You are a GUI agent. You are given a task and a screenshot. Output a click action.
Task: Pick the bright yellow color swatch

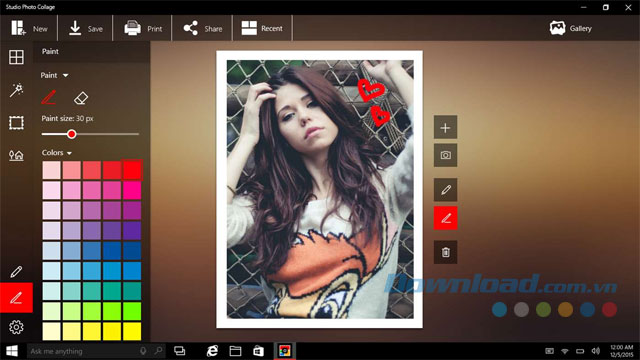pos(132,331)
